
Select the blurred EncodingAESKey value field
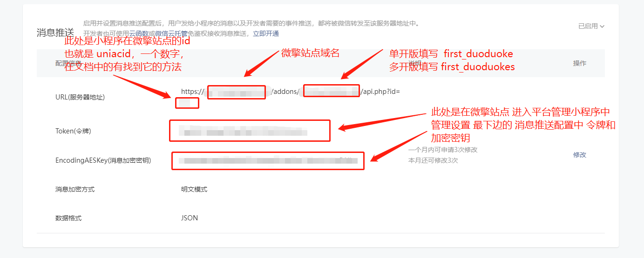[x=268, y=161]
